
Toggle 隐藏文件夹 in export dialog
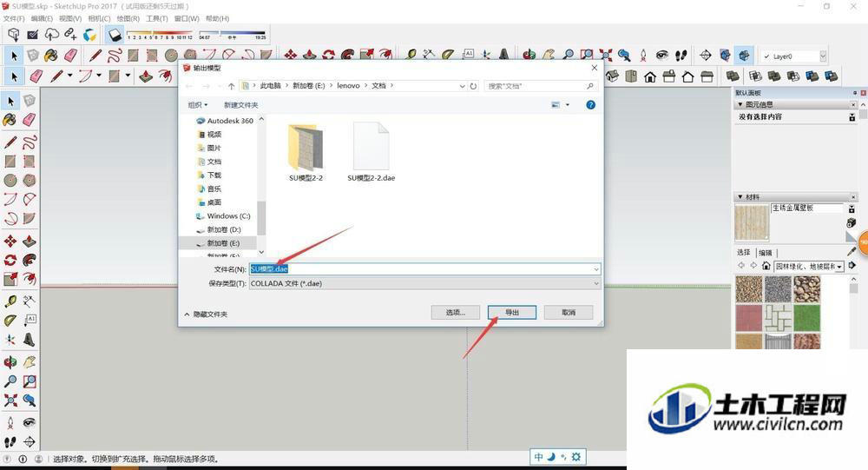tap(206, 314)
